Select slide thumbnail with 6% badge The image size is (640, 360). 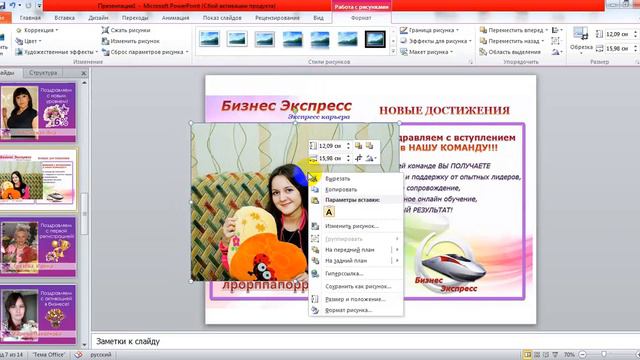point(38,111)
